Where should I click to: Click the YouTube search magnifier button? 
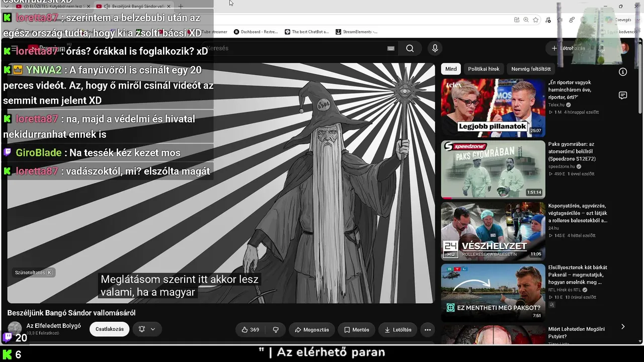(410, 48)
